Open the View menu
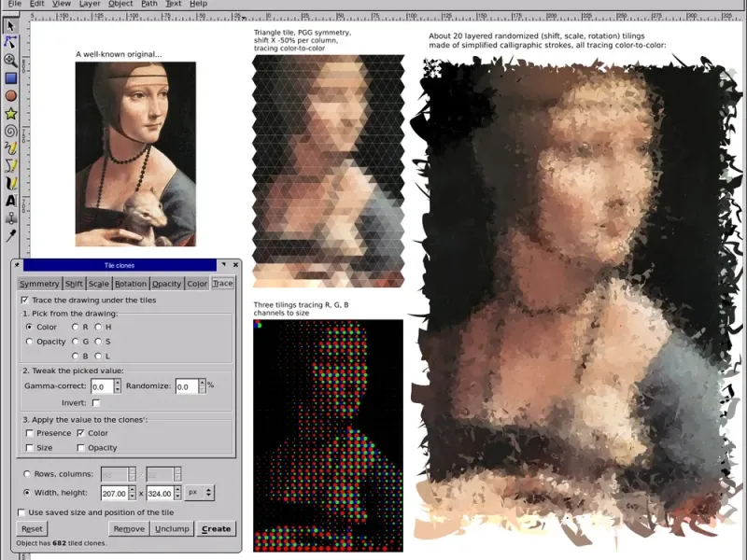This screenshot has height=560, width=747. tap(62, 4)
